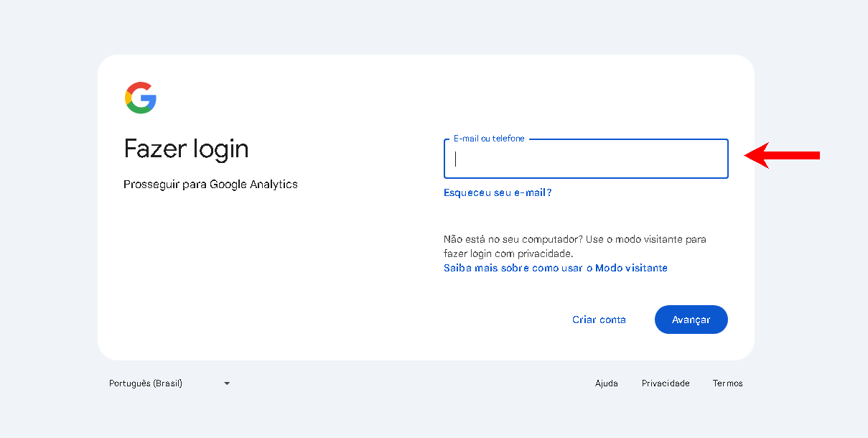868x438 pixels.
Task: Click the "E-mail ou telefone" floating label
Action: point(489,139)
